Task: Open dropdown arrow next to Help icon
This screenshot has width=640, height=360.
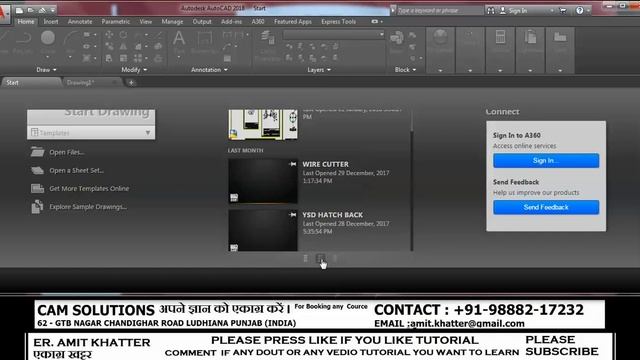Action: point(588,11)
